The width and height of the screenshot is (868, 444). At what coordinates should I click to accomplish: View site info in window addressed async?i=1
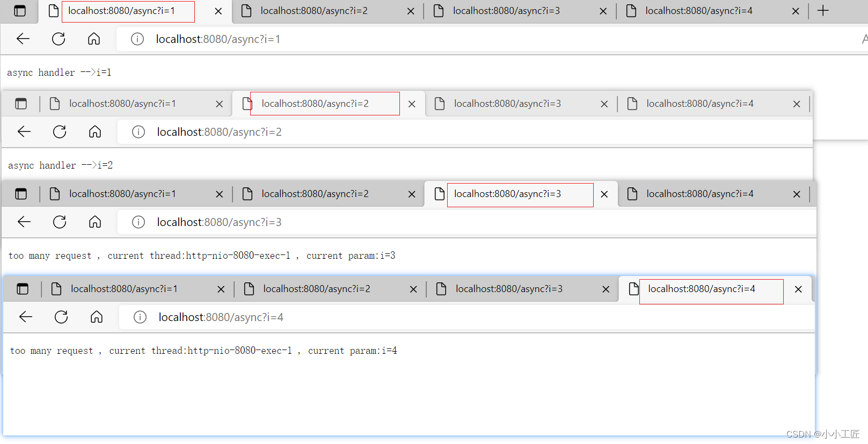(137, 39)
